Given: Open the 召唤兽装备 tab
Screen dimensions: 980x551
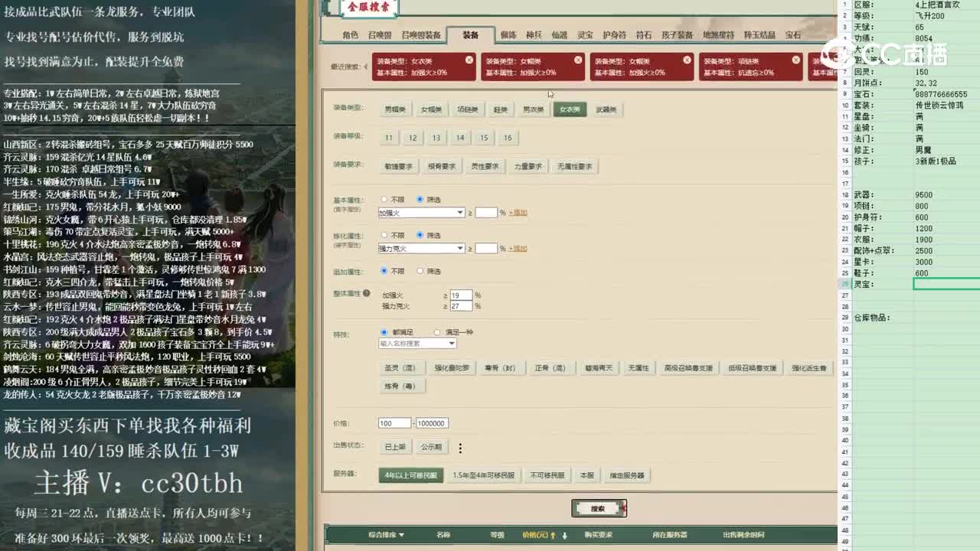Looking at the screenshot, I should [x=421, y=35].
